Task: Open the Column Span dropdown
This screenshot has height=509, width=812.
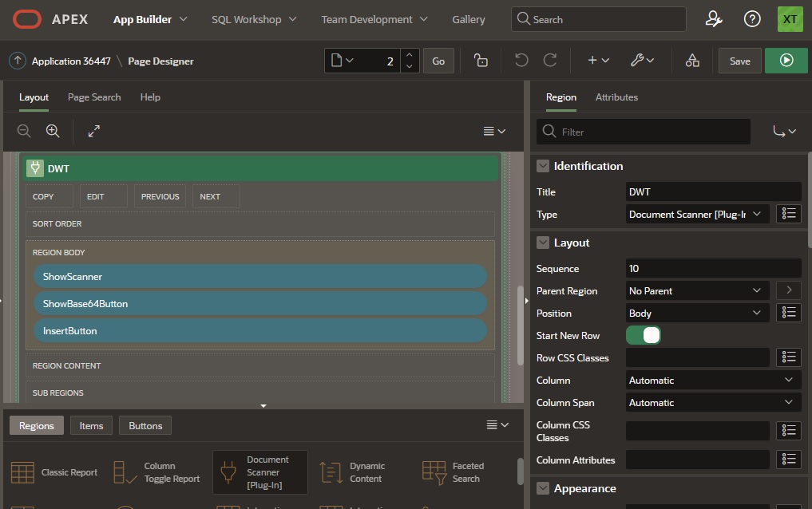Action: (x=712, y=403)
